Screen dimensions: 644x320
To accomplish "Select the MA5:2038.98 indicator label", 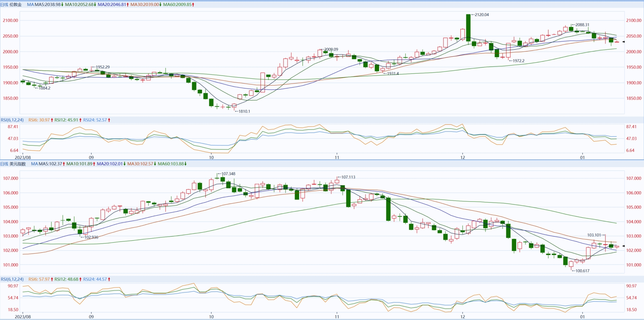I will [x=49, y=5].
